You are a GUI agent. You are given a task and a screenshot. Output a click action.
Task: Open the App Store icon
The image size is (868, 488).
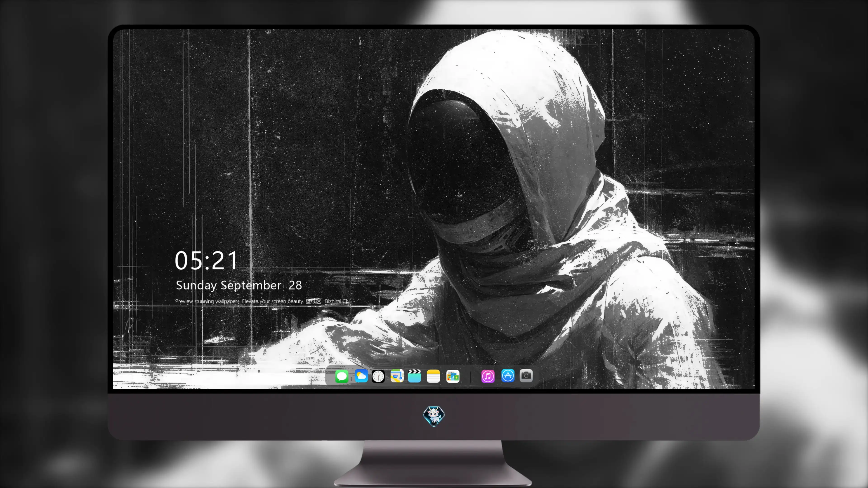[x=508, y=375]
